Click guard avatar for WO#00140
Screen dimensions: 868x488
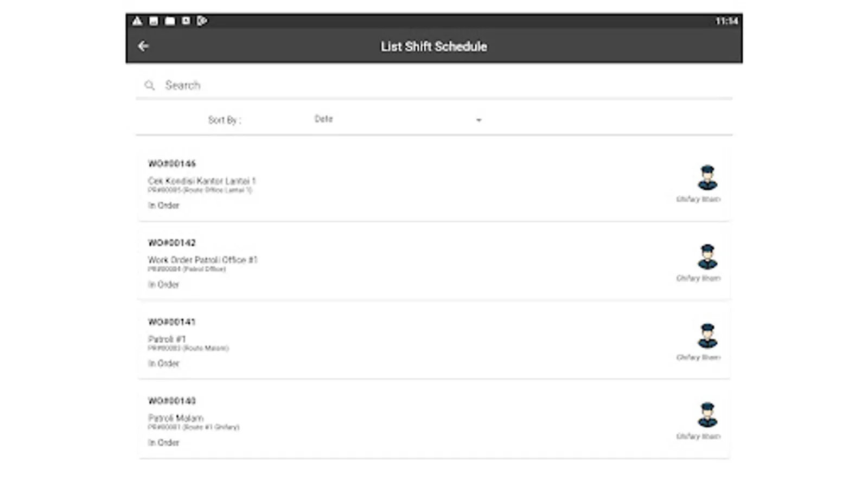707,415
